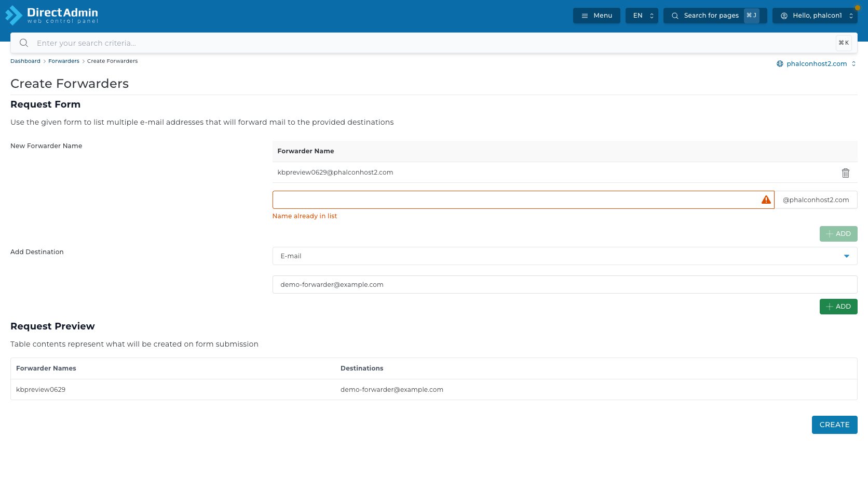The width and height of the screenshot is (868, 489).
Task: Click the DirectAdmin logo
Action: pos(51,16)
